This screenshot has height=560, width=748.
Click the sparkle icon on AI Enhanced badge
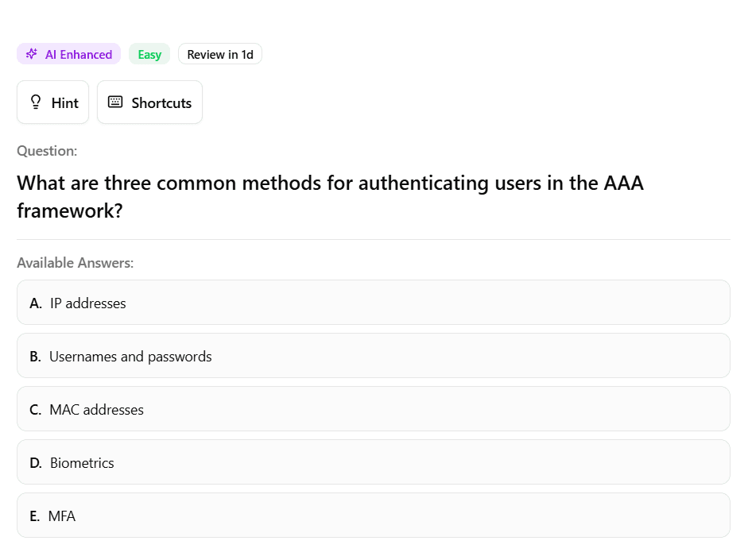[x=31, y=53]
